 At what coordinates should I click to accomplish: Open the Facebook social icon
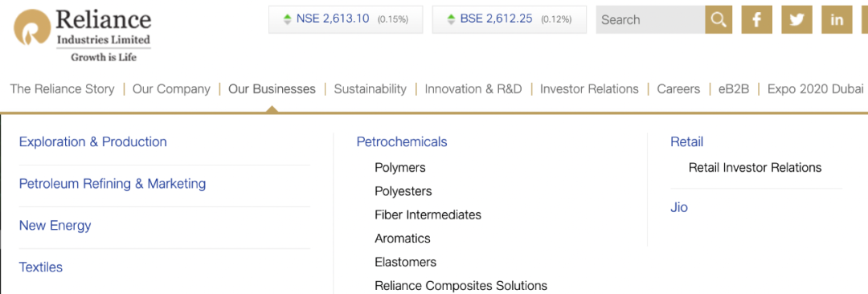757,19
